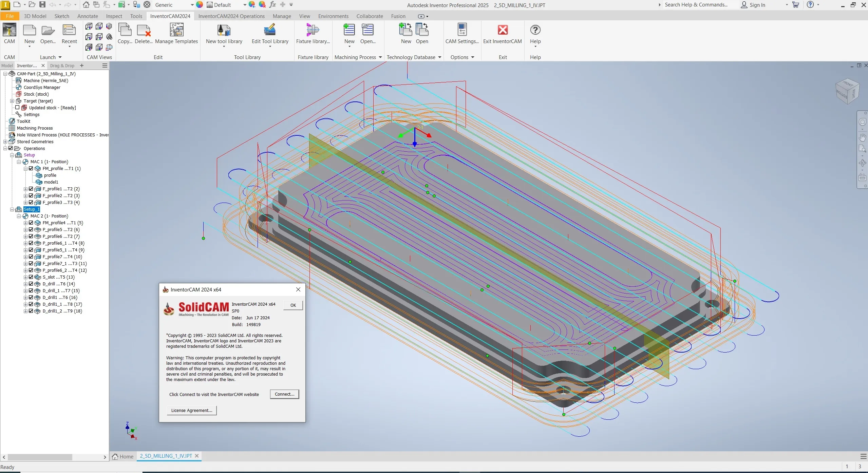The height and width of the screenshot is (473, 868).
Task: Expand the Technology Database panel dropdown
Action: (440, 57)
